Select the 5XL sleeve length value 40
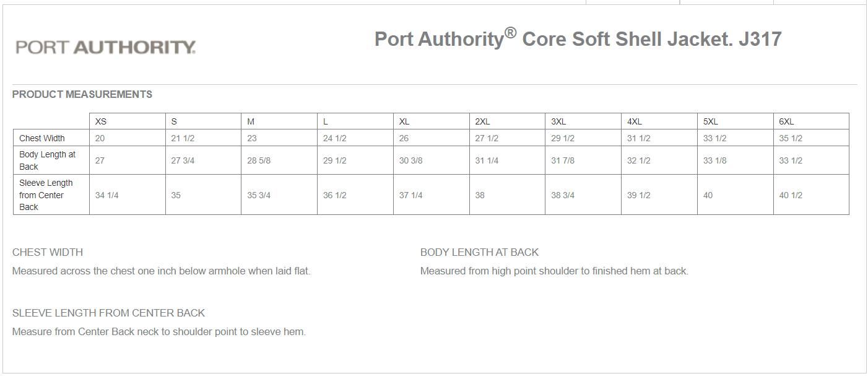The width and height of the screenshot is (868, 376). click(708, 195)
